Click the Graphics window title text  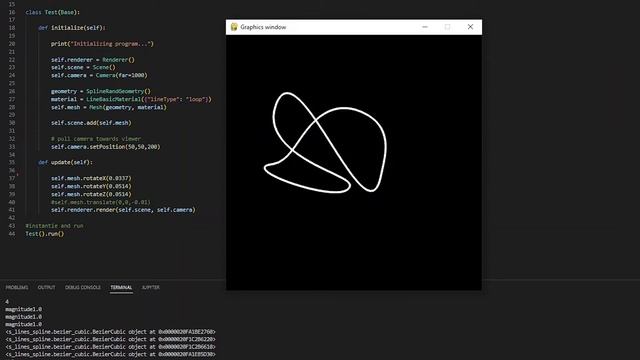coord(263,27)
